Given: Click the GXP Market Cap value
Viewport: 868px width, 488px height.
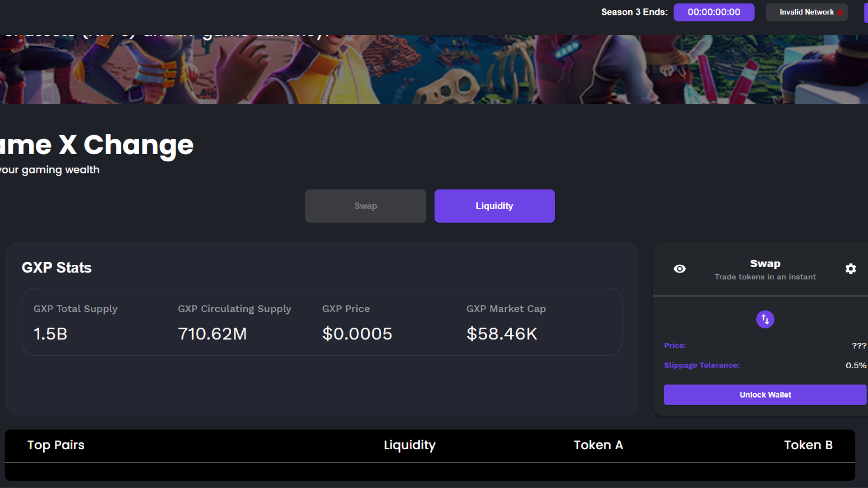Looking at the screenshot, I should (502, 334).
